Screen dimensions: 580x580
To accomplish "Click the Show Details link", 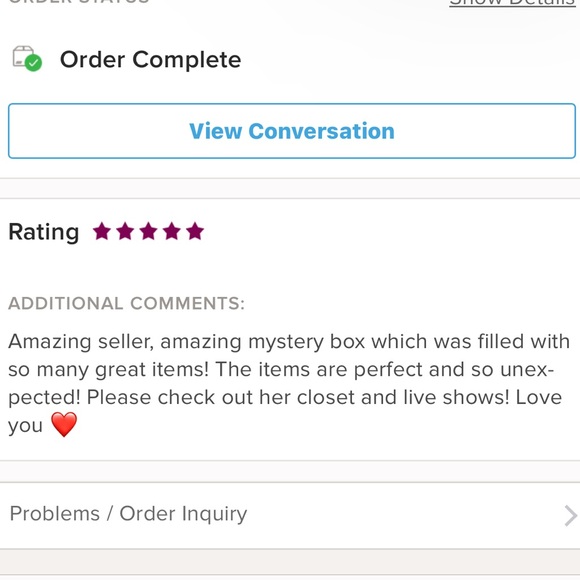I will tap(512, 3).
